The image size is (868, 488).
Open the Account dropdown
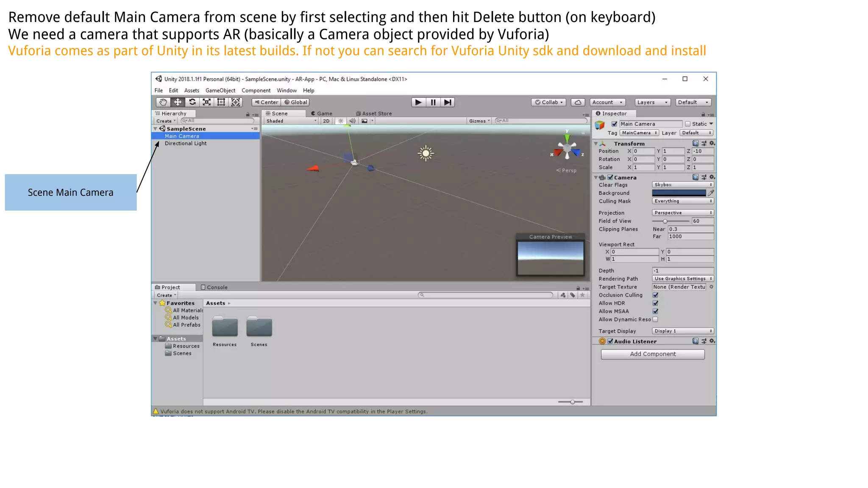pos(608,102)
